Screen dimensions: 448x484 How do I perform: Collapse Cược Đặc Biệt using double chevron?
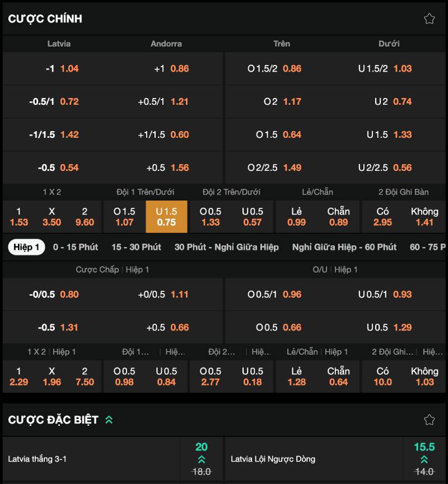(x=109, y=420)
